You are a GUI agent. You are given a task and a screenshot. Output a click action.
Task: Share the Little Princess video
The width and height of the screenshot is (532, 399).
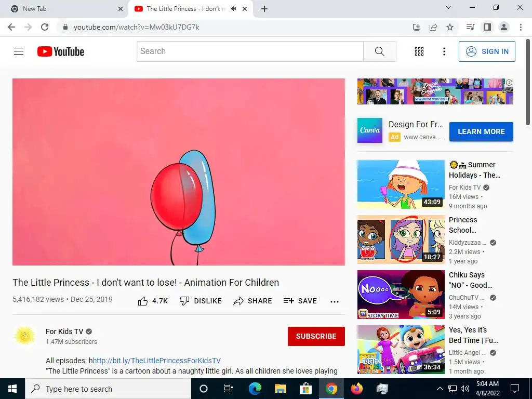tap(253, 301)
